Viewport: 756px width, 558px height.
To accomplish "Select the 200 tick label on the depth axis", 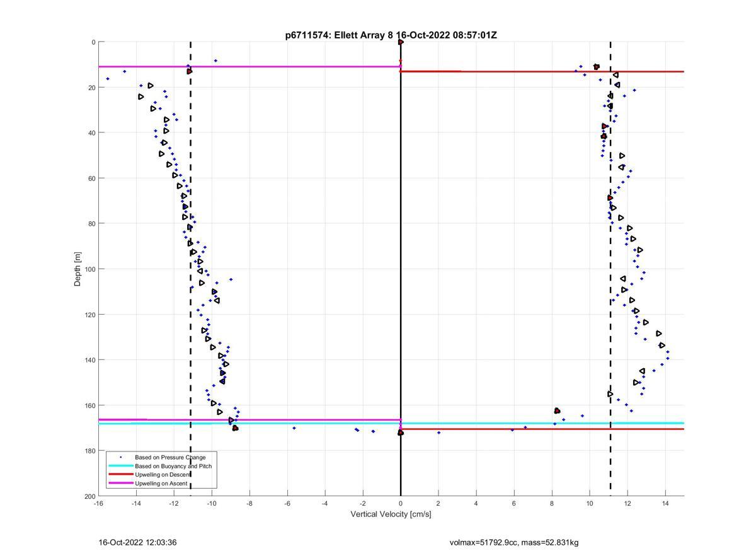I will [90, 496].
